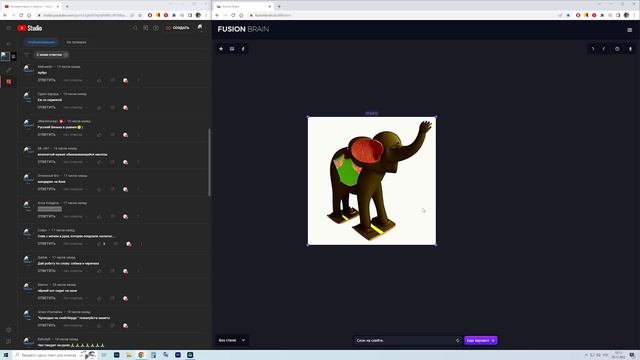The width and height of the screenshot is (640, 360).
Task: Open the YouTube Studio hamburger menu
Action: point(9,28)
